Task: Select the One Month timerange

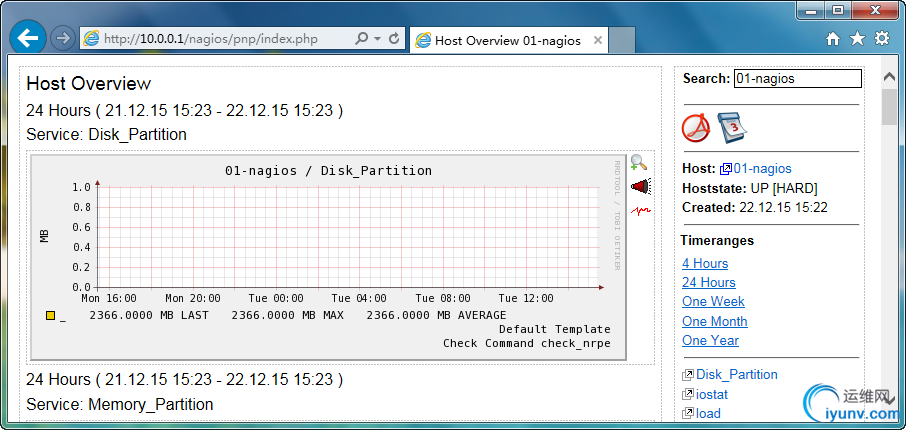Action: (x=715, y=321)
